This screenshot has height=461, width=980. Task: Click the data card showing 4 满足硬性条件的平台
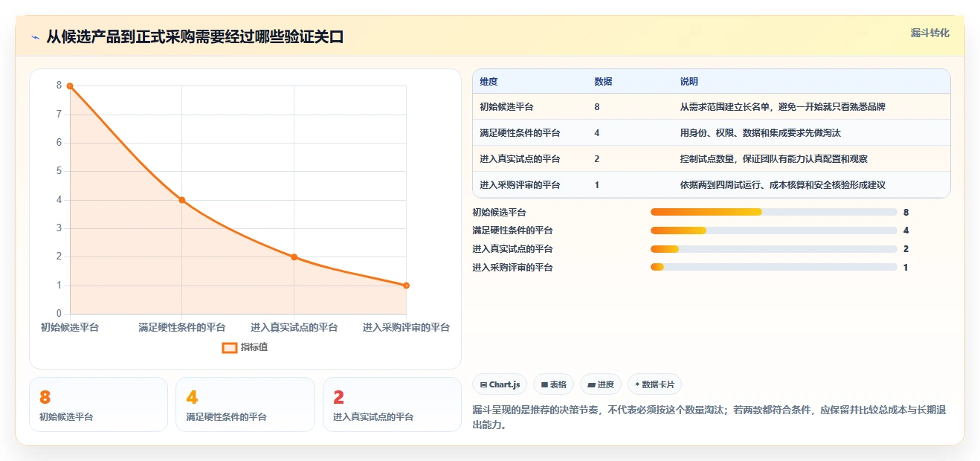[245, 404]
